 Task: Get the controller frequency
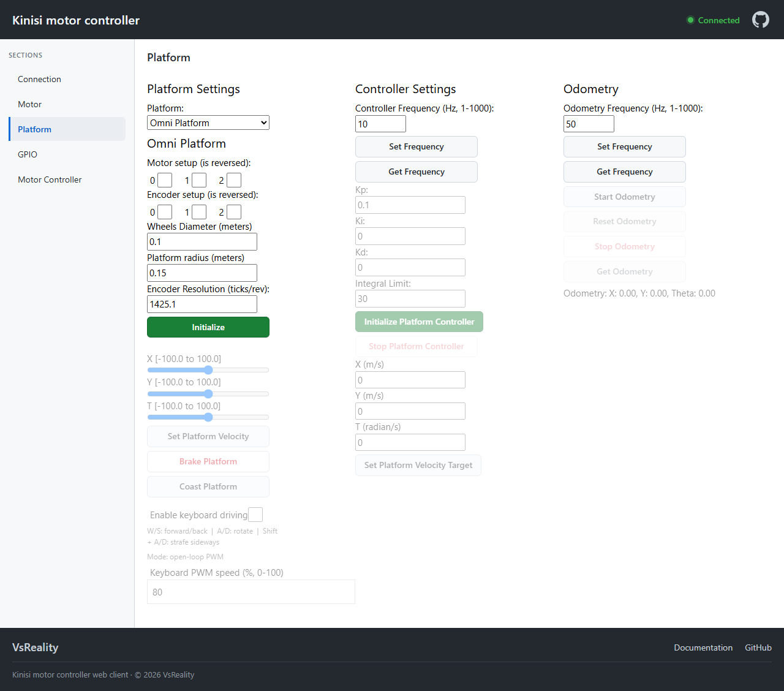(x=417, y=172)
